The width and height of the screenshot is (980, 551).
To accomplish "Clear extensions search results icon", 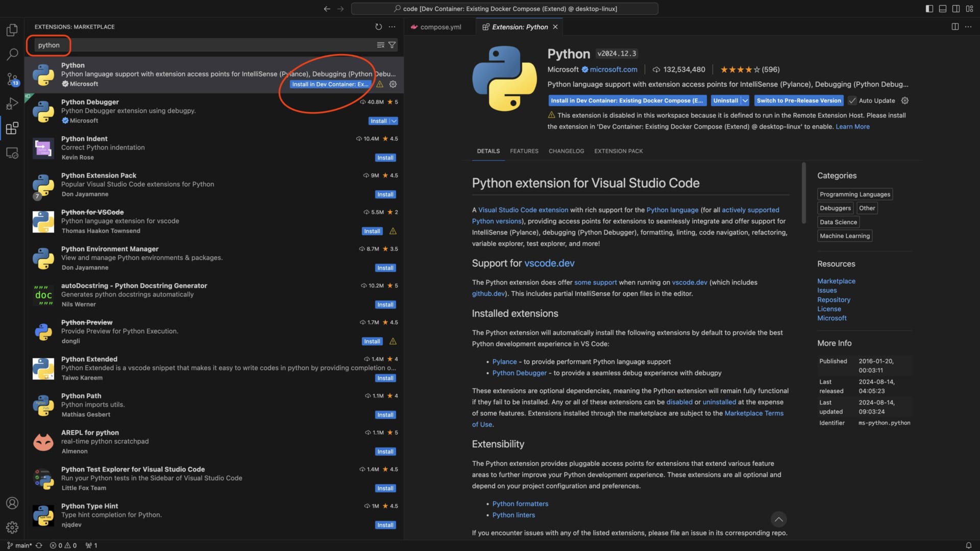I will coord(380,45).
